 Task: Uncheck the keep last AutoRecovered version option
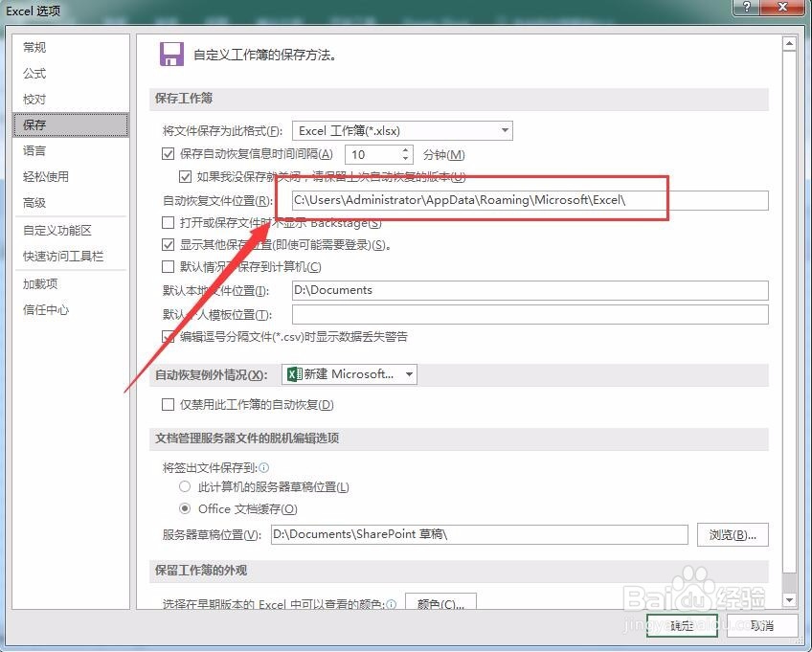tap(185, 176)
